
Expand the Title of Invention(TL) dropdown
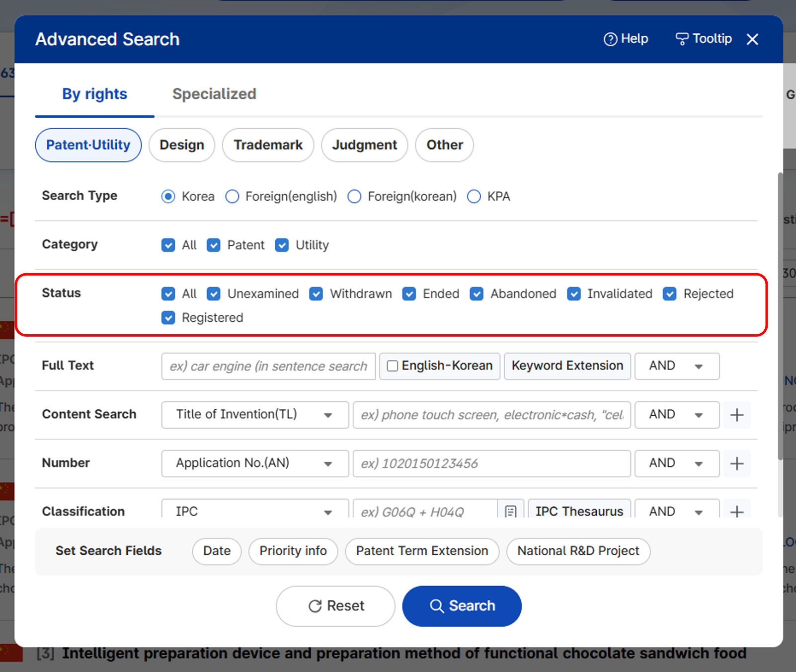click(255, 415)
